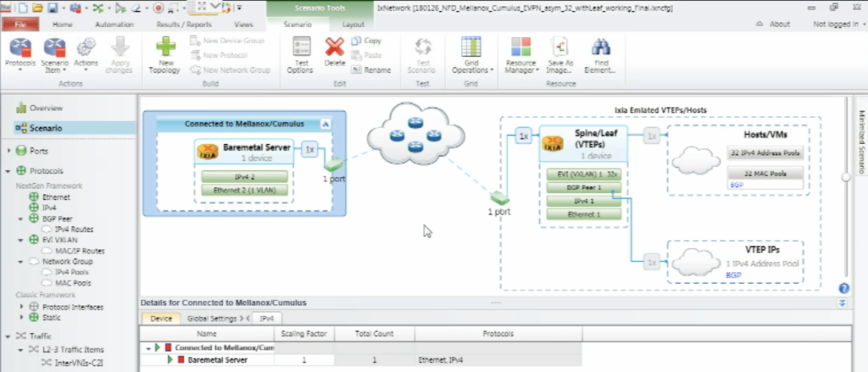Click EVI (VXLAN) 1 protocol block
Viewport: 868px width, 372px height.
point(583,175)
